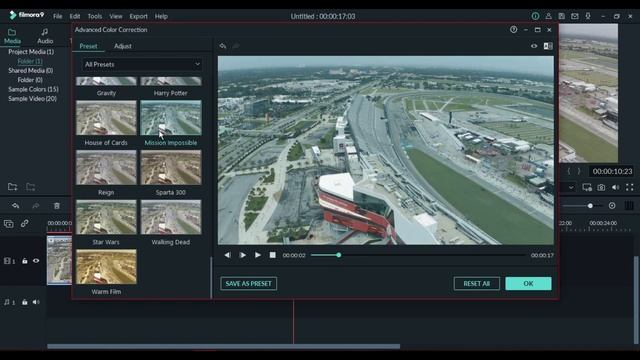This screenshot has width=640, height=360.
Task: Redo using the timeline toolbar arrow
Action: click(x=36, y=206)
